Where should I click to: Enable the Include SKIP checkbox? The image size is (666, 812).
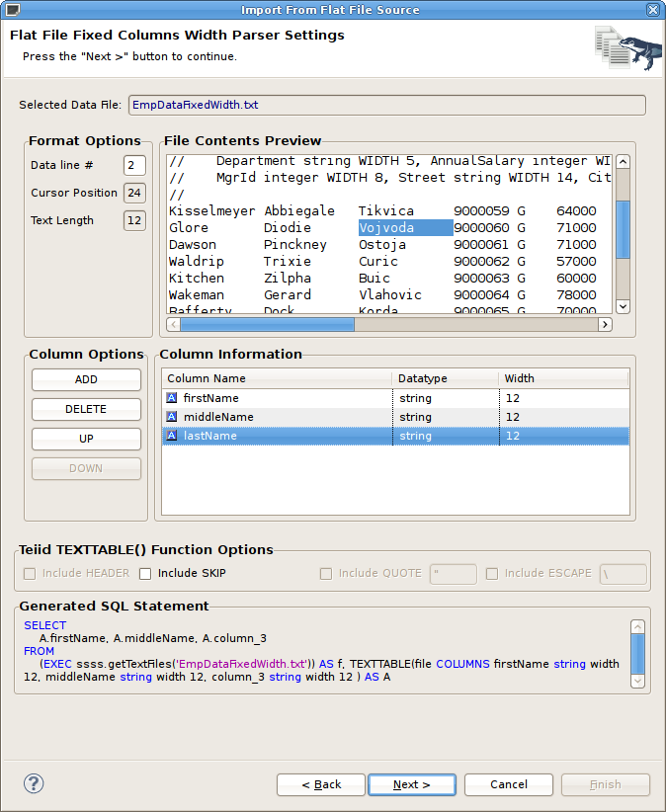click(x=145, y=573)
